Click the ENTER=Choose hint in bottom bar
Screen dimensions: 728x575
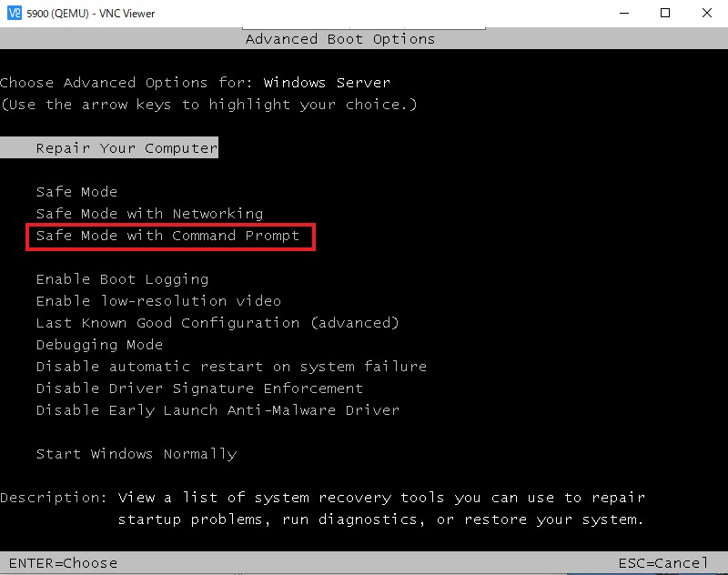pos(63,563)
